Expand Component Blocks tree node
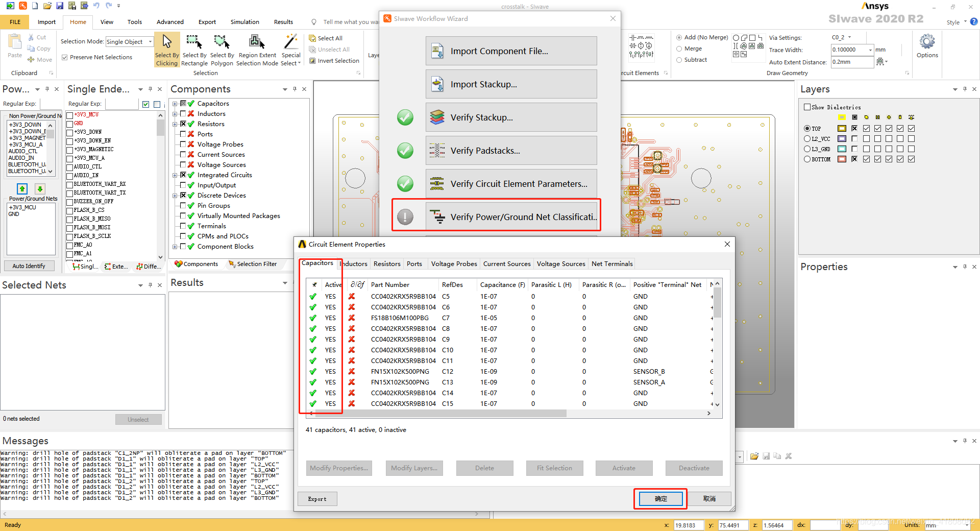This screenshot has height=531, width=980. (x=175, y=247)
